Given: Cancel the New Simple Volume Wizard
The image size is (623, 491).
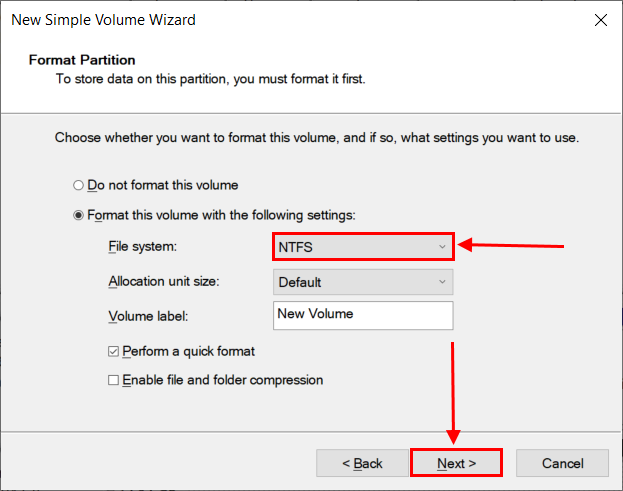Looking at the screenshot, I should pos(562,463).
